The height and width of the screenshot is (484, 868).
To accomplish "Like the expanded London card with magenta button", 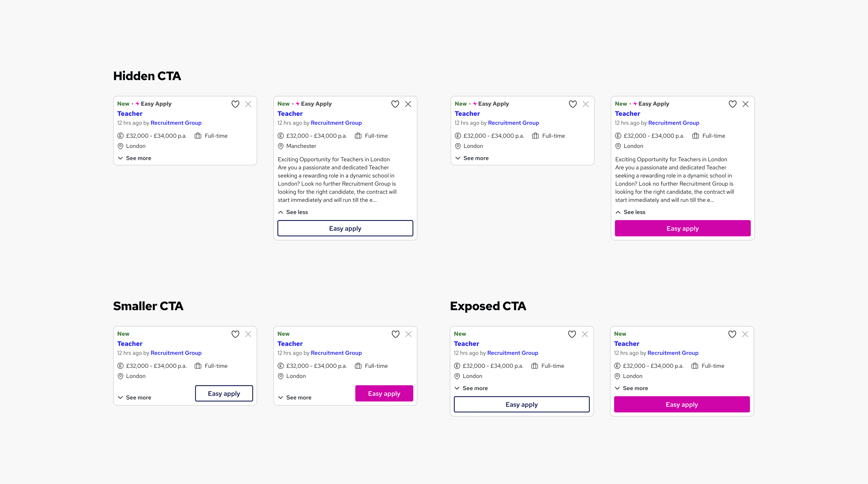I will (x=733, y=104).
